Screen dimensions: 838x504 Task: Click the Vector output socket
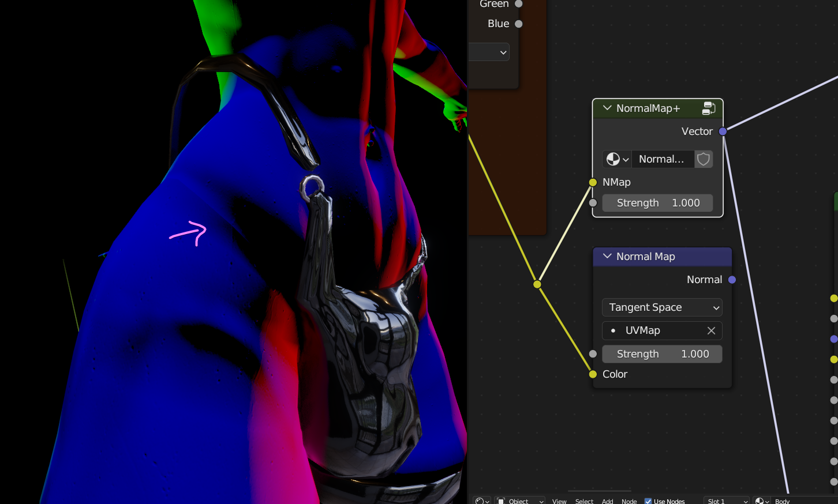coord(723,131)
